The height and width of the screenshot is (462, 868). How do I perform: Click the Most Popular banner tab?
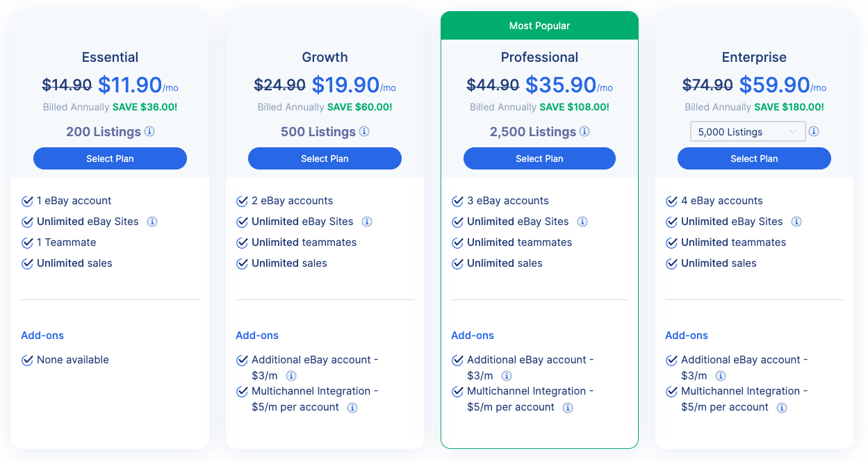539,26
